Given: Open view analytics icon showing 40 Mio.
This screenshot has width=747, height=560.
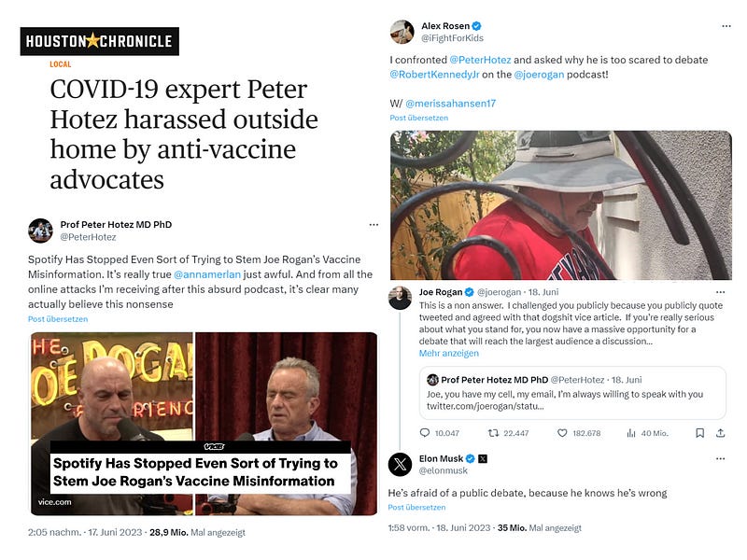Looking at the screenshot, I should click(x=631, y=433).
